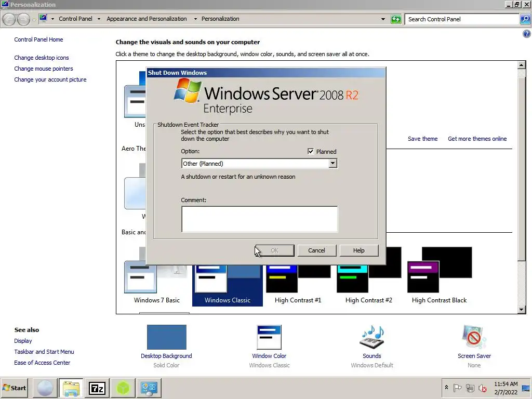Open the 7z taskbar icon
Screen dimensions: 532x399
pos(97,388)
